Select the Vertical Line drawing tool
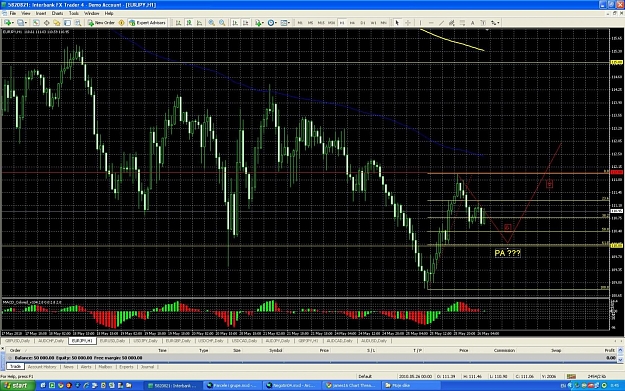 421,23
